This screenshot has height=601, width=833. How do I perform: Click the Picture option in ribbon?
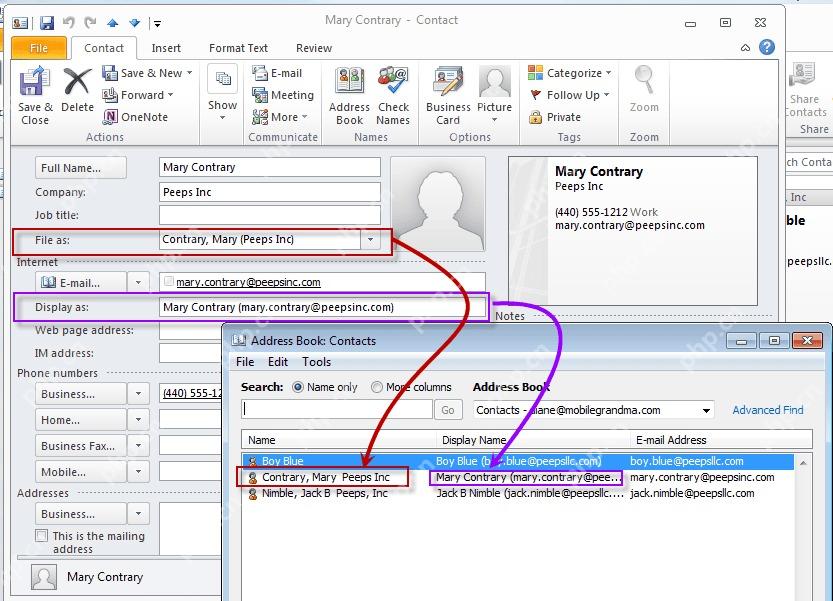tap(494, 95)
